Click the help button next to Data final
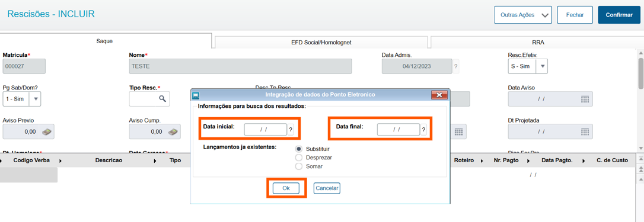Screen dimensions: 644x222 point(423,129)
